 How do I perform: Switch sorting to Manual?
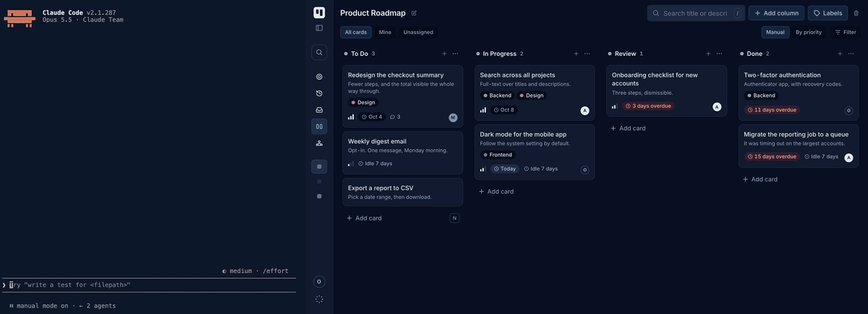tap(775, 32)
